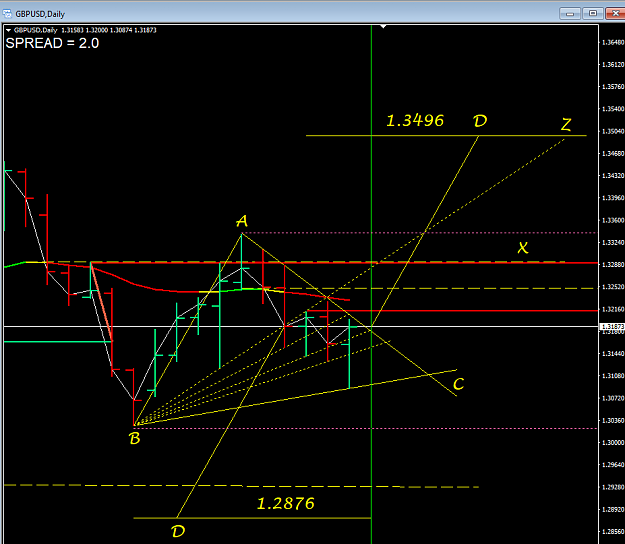
Task: Close the GBPUSD,Daily chart window
Action: (616, 14)
